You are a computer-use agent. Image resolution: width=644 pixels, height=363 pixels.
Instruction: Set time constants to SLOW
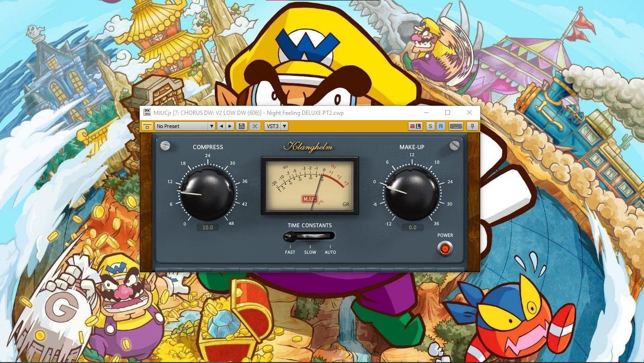[x=310, y=252]
